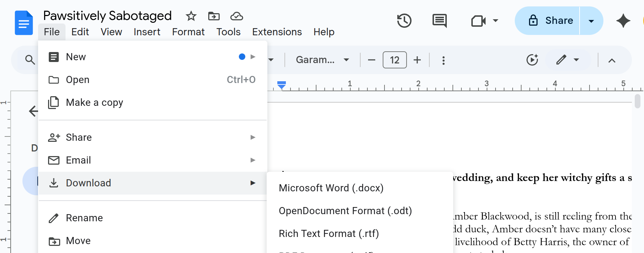Open the File menu
The height and width of the screenshot is (253, 644).
point(52,32)
